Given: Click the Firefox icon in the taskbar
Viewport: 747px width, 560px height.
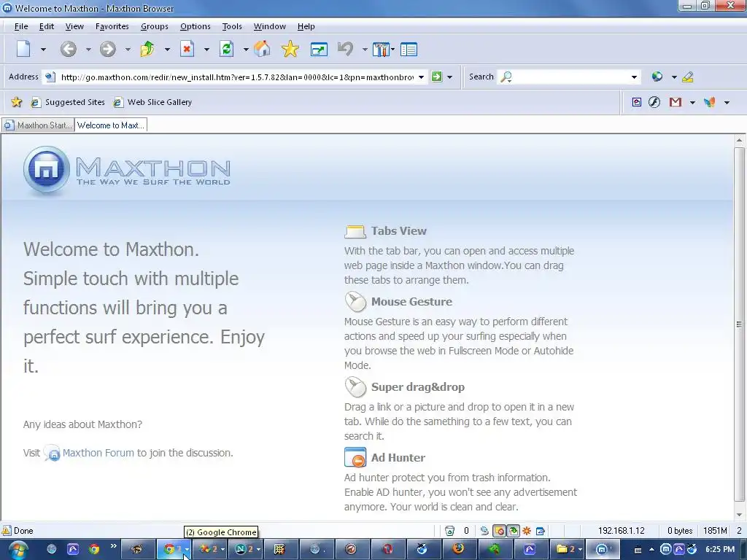Looking at the screenshot, I should (458, 550).
